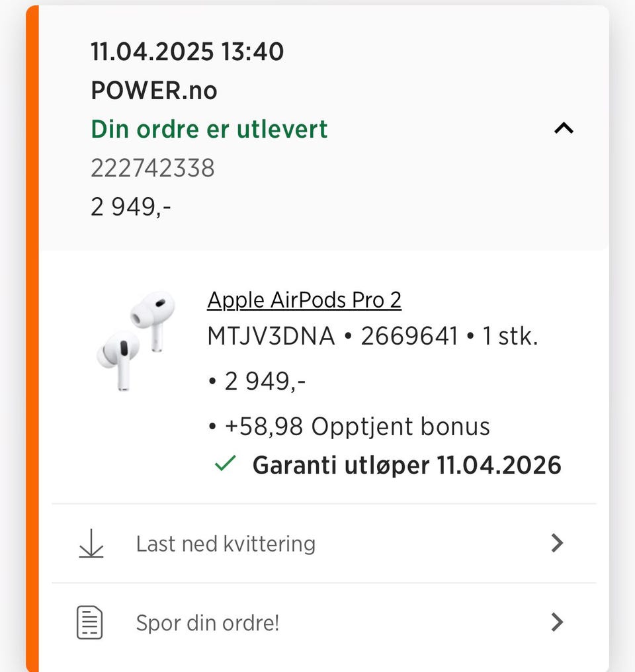Click the green warranty checkmark icon
The width and height of the screenshot is (635, 672).
pyautogui.click(x=225, y=464)
